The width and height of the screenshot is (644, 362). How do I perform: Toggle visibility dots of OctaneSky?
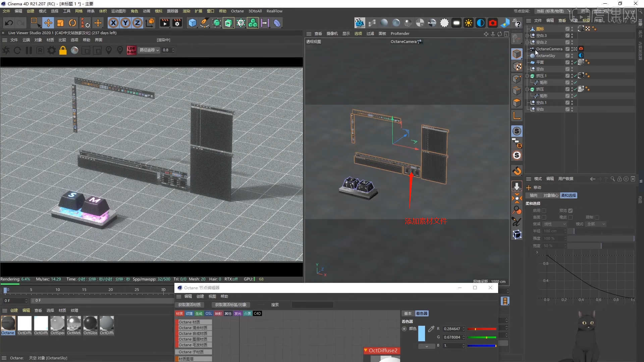pos(572,56)
